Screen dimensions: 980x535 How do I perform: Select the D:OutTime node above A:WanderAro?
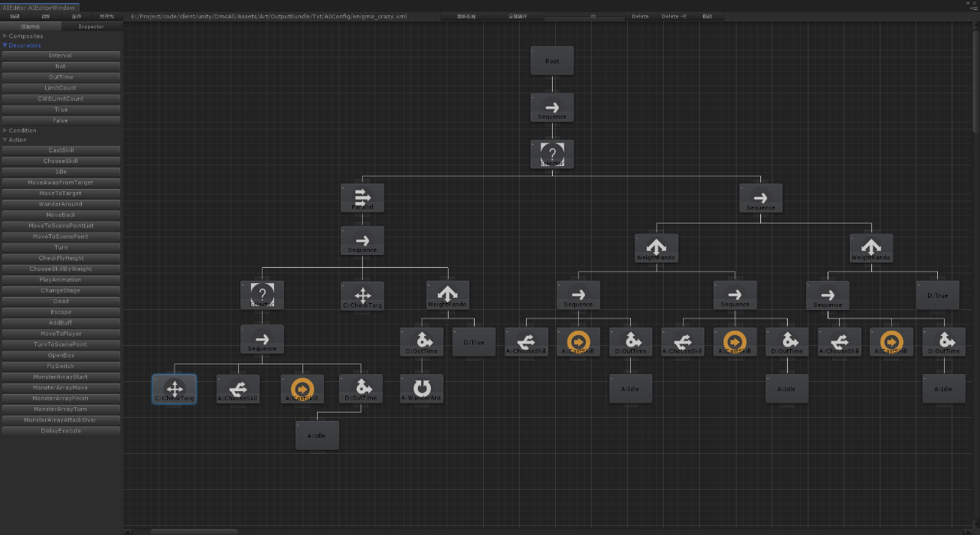(x=421, y=341)
